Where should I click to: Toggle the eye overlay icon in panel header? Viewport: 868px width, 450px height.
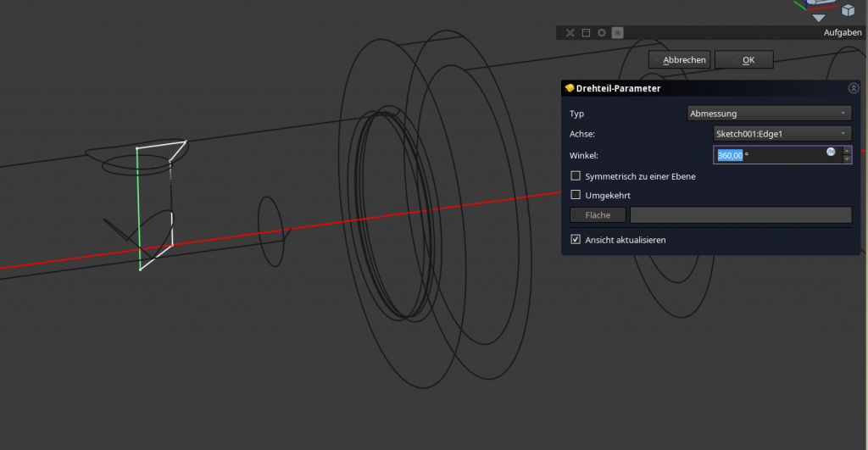coord(617,33)
